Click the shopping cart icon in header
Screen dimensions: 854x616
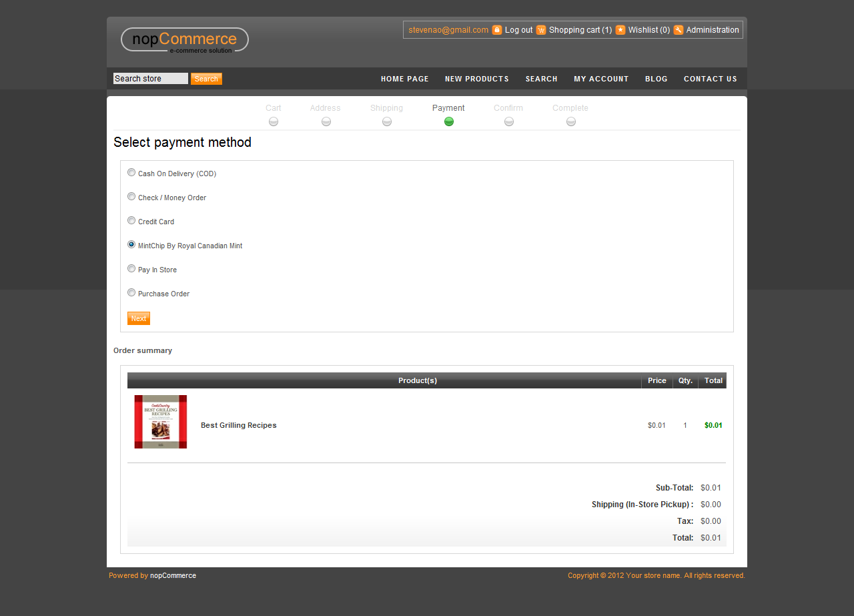coord(541,30)
